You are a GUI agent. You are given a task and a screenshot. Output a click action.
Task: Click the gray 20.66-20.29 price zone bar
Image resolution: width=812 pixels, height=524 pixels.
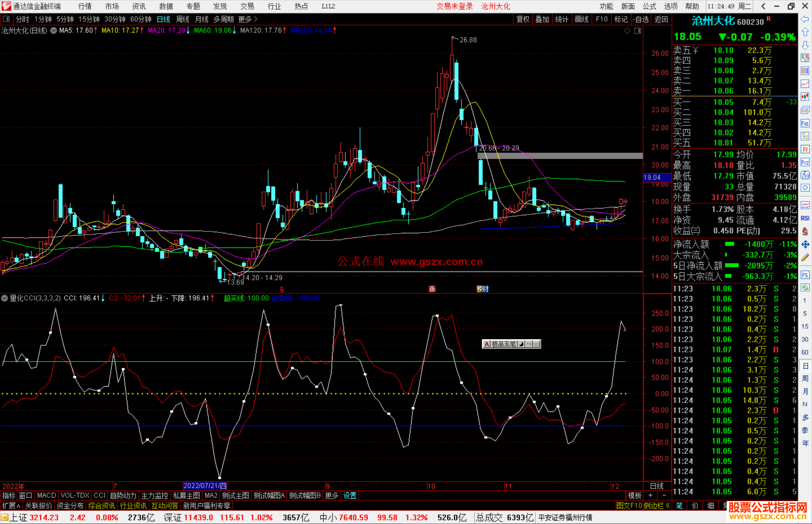point(560,156)
